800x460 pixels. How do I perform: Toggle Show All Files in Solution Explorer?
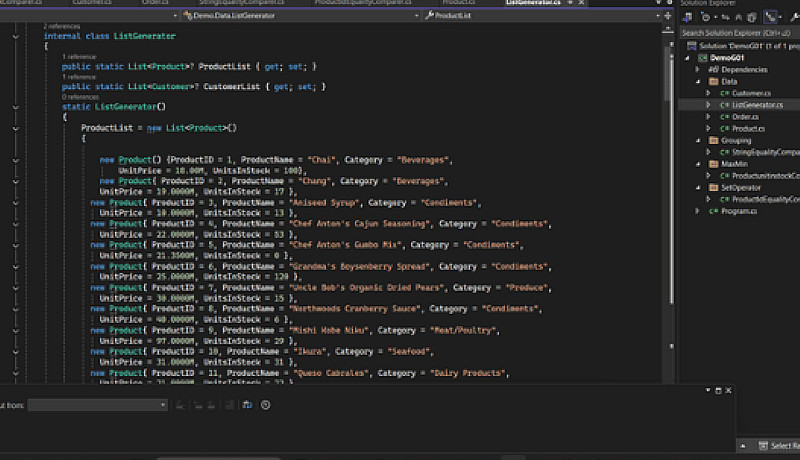[752, 17]
